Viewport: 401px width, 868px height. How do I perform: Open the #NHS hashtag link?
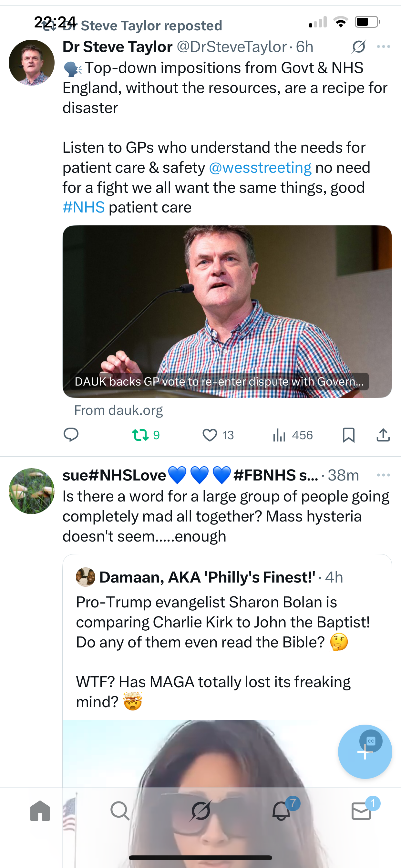tap(84, 207)
